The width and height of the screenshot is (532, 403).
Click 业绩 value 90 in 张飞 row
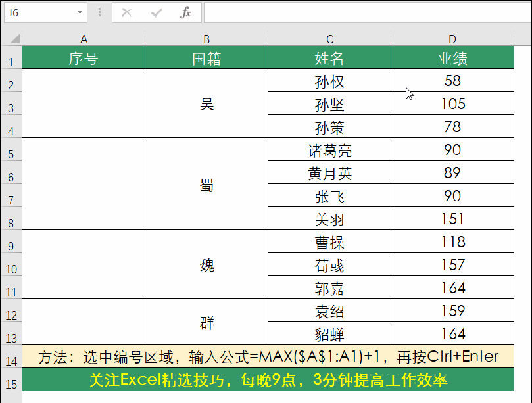tap(452, 196)
